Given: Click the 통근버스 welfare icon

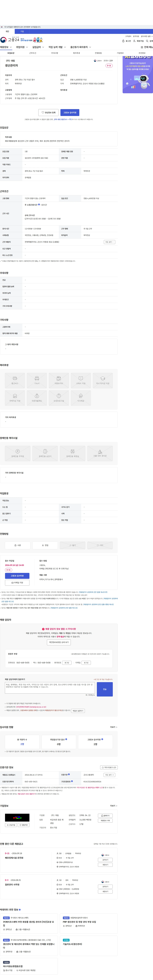Looking at the screenshot, I should click(x=15, y=380).
